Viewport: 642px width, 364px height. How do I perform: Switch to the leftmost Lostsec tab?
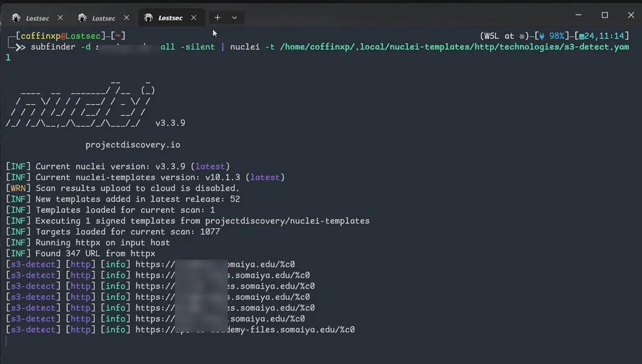(x=31, y=18)
